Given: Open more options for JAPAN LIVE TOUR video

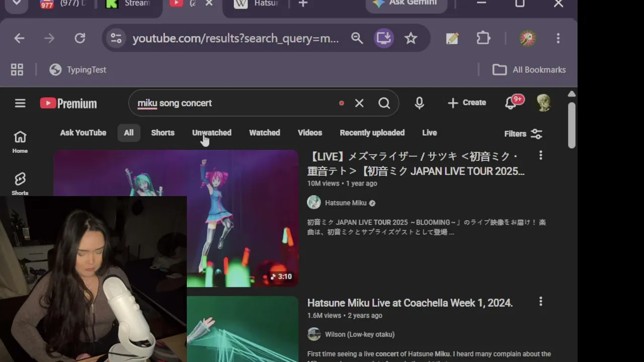Looking at the screenshot, I should click(541, 155).
